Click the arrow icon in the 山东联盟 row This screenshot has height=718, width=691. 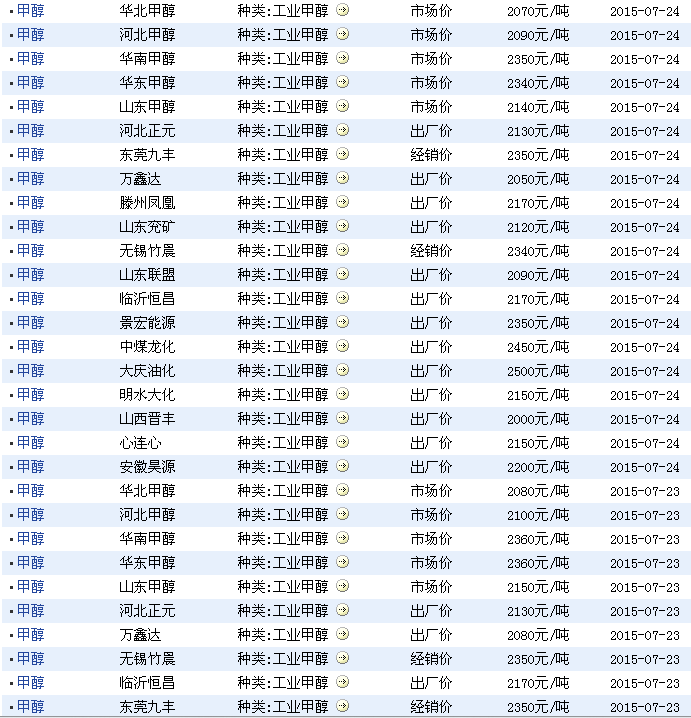coord(343,274)
